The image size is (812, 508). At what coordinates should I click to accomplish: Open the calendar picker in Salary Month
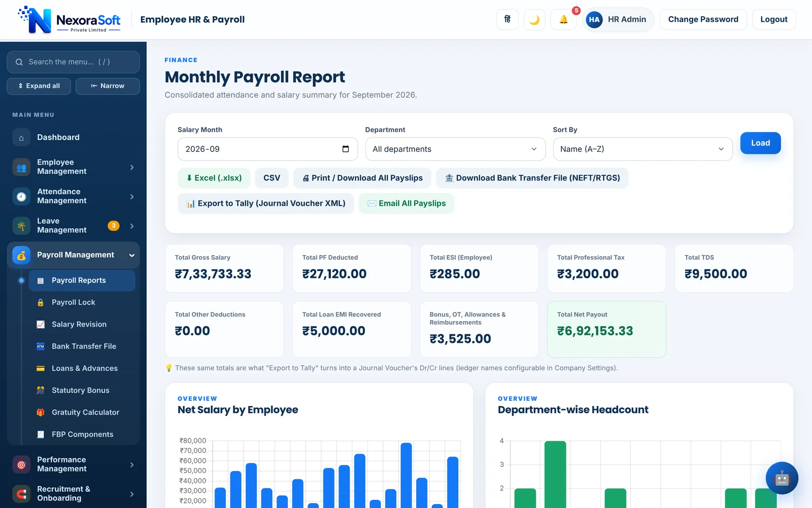[x=346, y=149]
